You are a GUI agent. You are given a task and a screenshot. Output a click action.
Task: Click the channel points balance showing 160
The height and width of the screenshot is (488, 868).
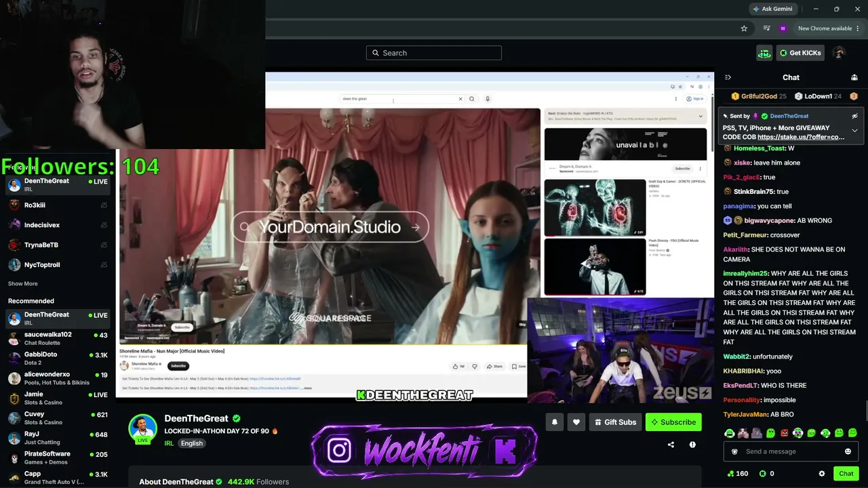click(737, 474)
